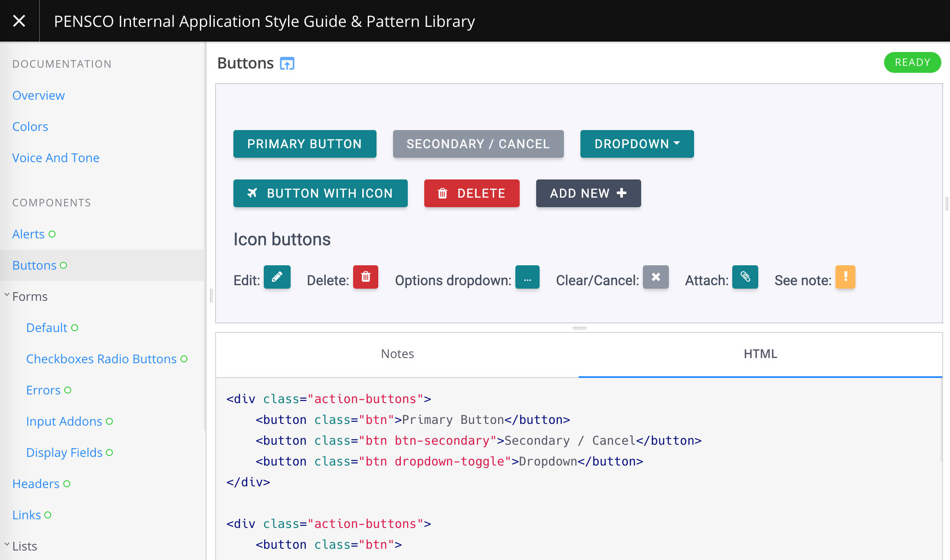Close the sidebar with the X icon
Screen dimensions: 950x560
(x=19, y=21)
